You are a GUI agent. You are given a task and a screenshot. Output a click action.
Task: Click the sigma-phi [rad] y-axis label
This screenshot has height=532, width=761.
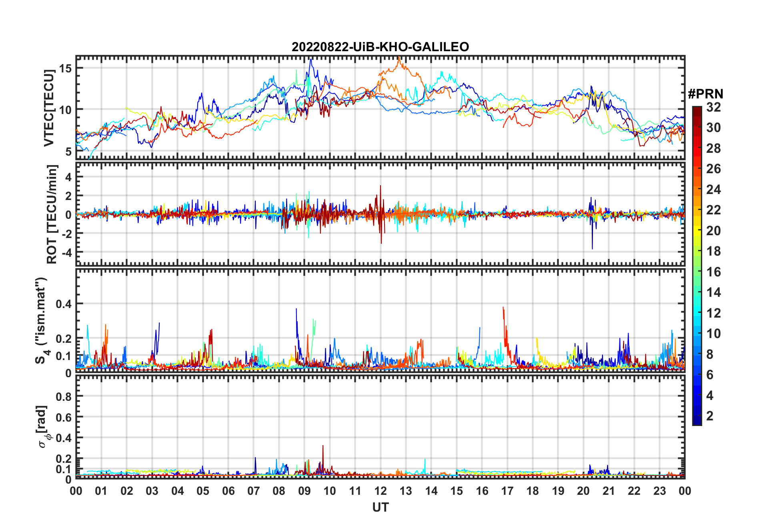click(x=44, y=426)
